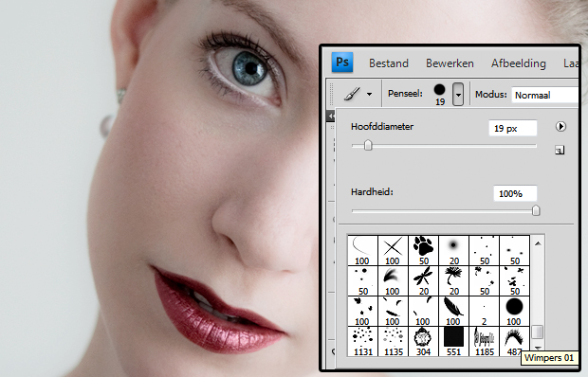Select the black dots brush 1131
The image size is (588, 377).
pos(362,341)
